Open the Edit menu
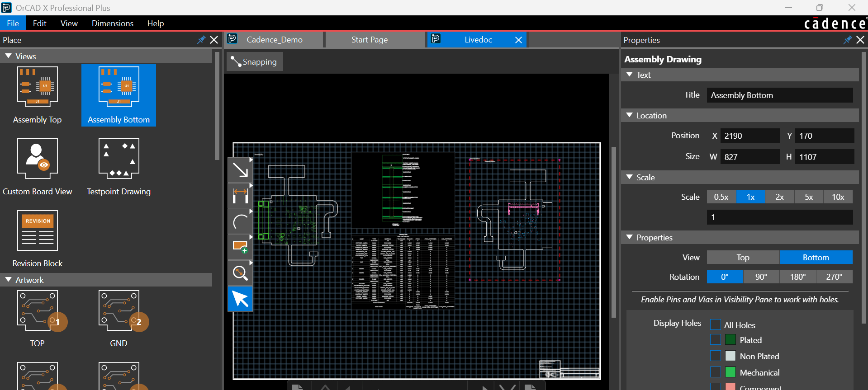Viewport: 868px width, 390px height. tap(40, 23)
